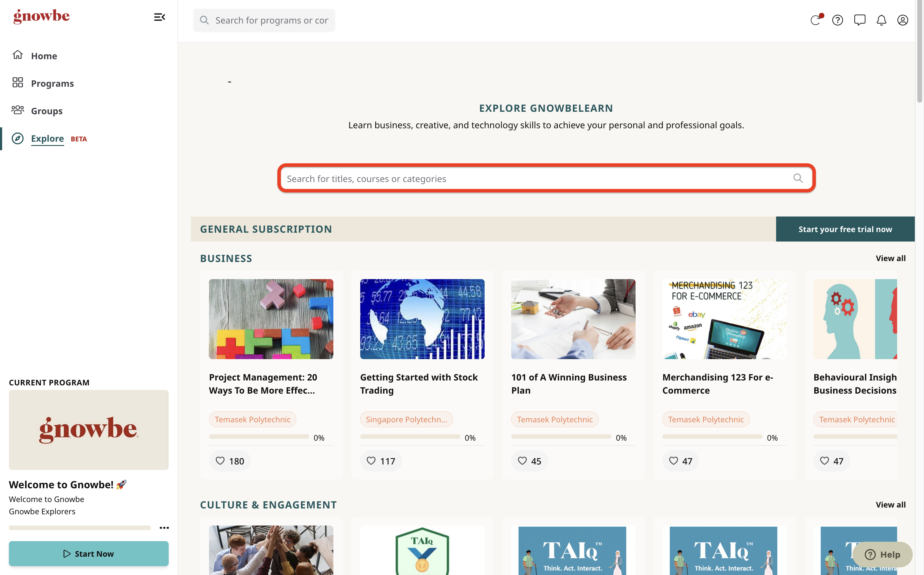Click the Groups people icon
924x575 pixels.
(17, 110)
